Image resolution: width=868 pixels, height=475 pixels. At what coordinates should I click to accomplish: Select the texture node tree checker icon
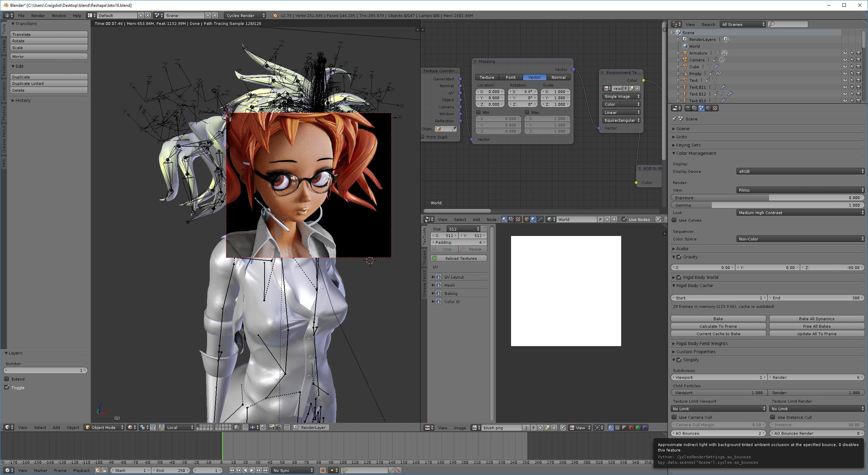click(518, 219)
